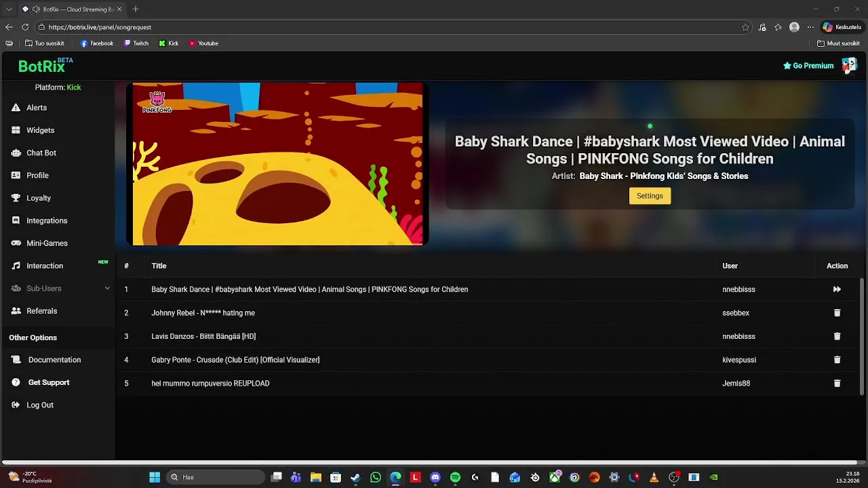Click the BotRix BETA logo

point(45,66)
